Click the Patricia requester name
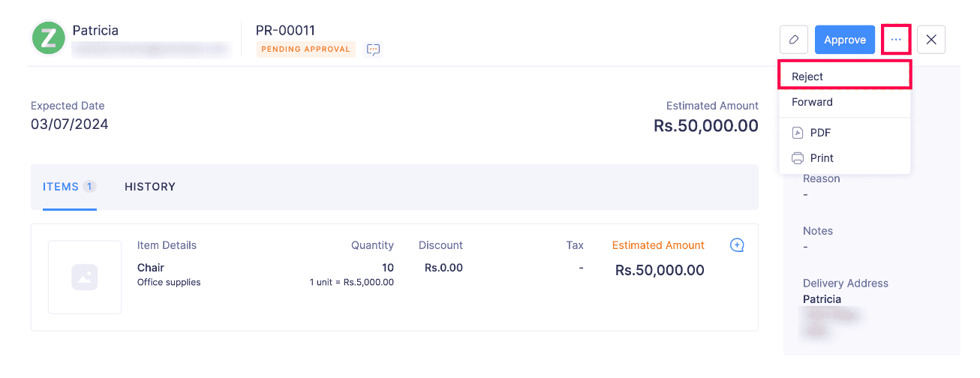This screenshot has height=378, width=980. [95, 31]
